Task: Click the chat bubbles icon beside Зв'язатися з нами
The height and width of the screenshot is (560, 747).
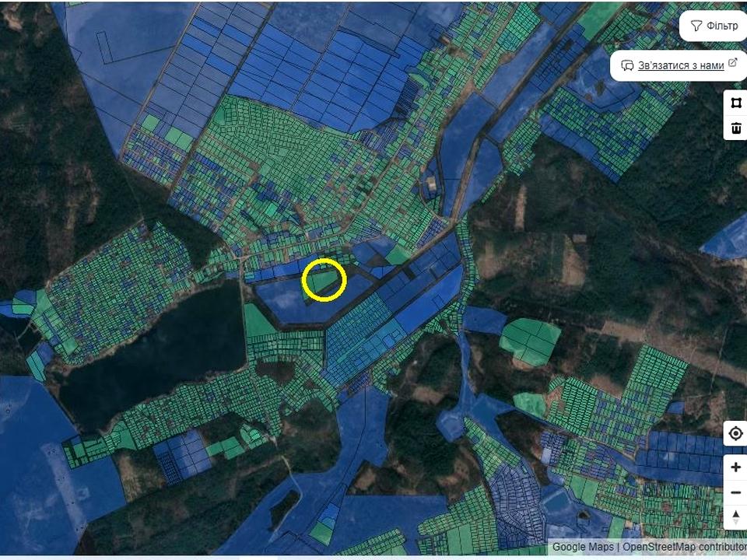Action: [x=627, y=65]
